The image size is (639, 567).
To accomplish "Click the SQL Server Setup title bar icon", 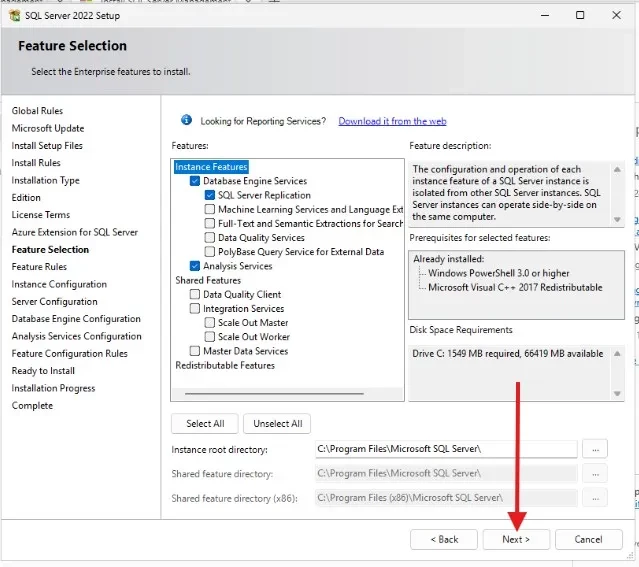I will 15,15.
